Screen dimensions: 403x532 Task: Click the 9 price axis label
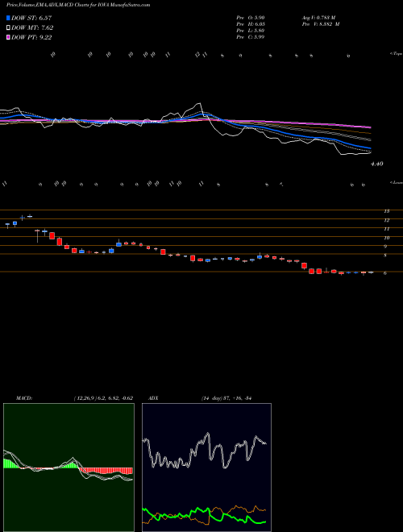coord(385,247)
